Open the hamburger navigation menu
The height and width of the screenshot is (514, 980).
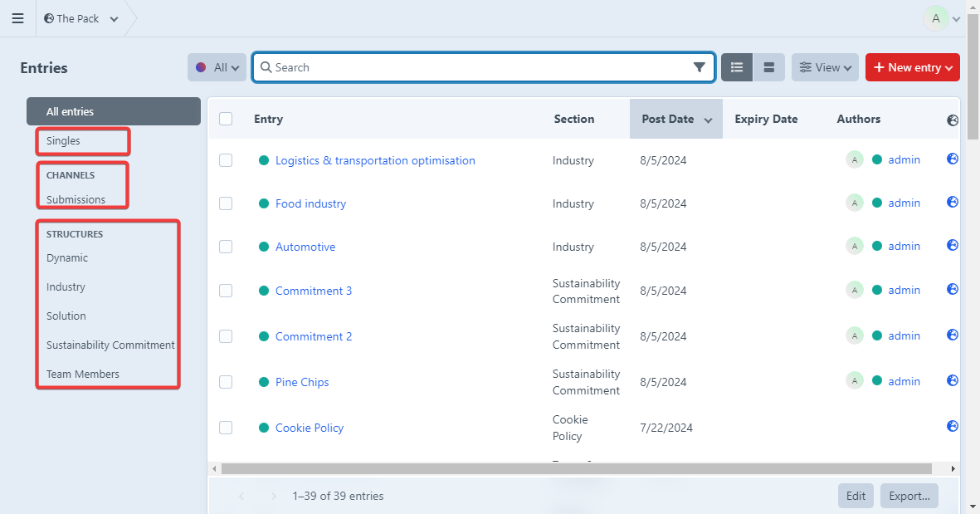17,18
